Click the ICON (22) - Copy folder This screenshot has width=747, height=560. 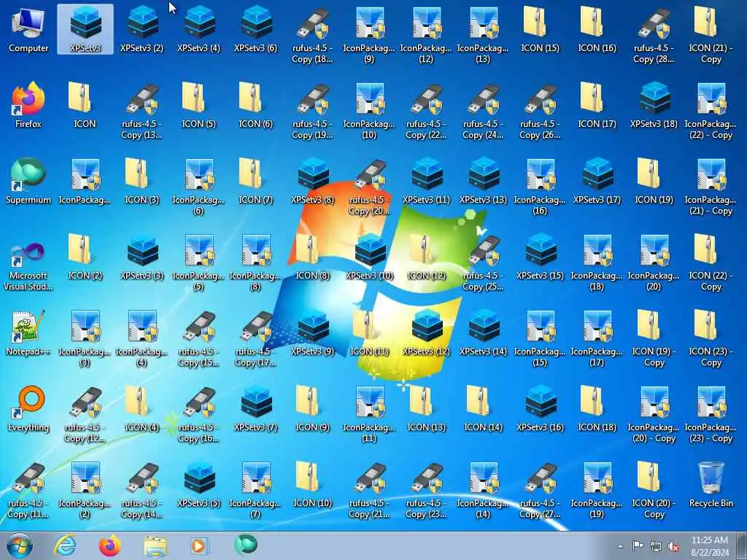click(711, 262)
